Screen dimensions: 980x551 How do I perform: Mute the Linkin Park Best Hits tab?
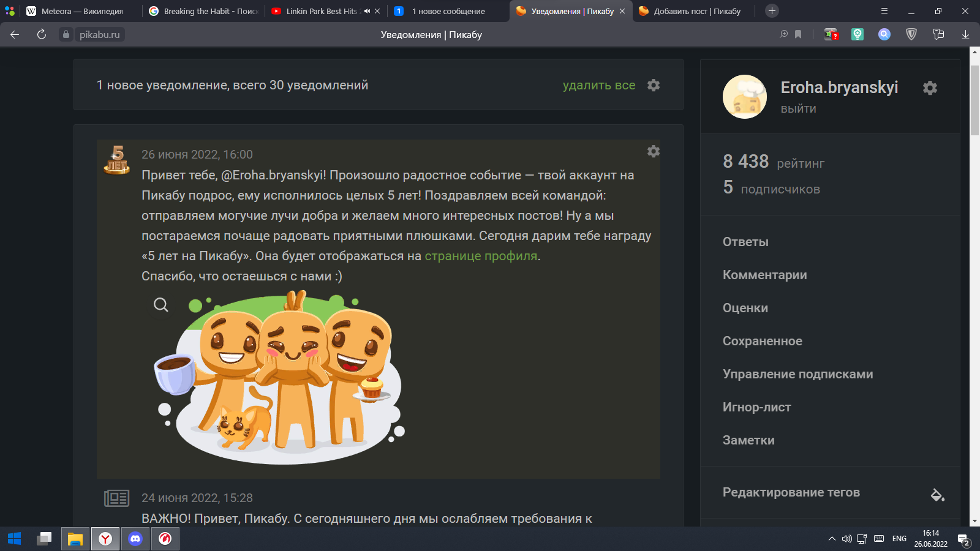pos(367,11)
